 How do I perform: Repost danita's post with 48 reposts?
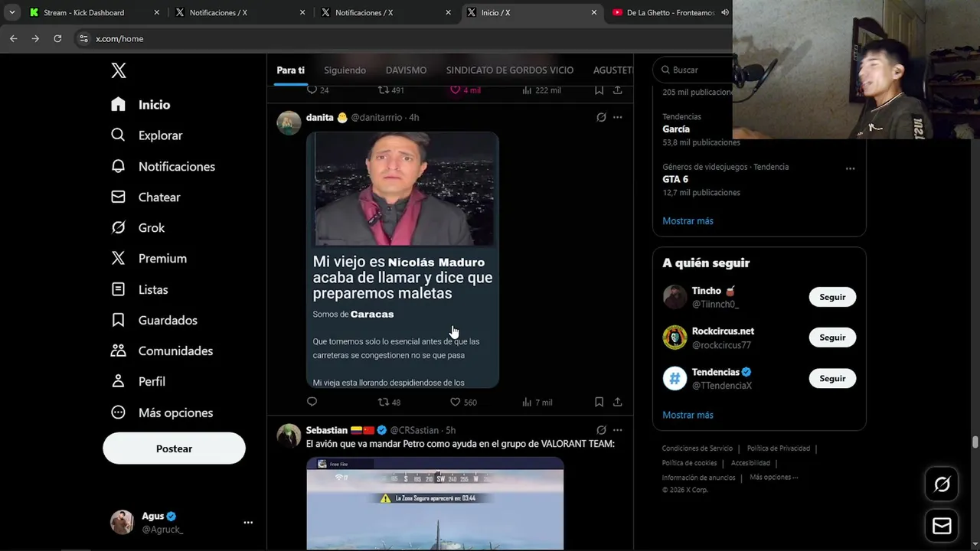390,402
